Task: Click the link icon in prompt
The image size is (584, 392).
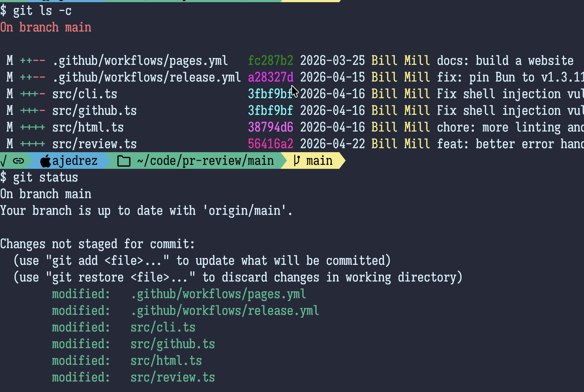Action: [18, 161]
